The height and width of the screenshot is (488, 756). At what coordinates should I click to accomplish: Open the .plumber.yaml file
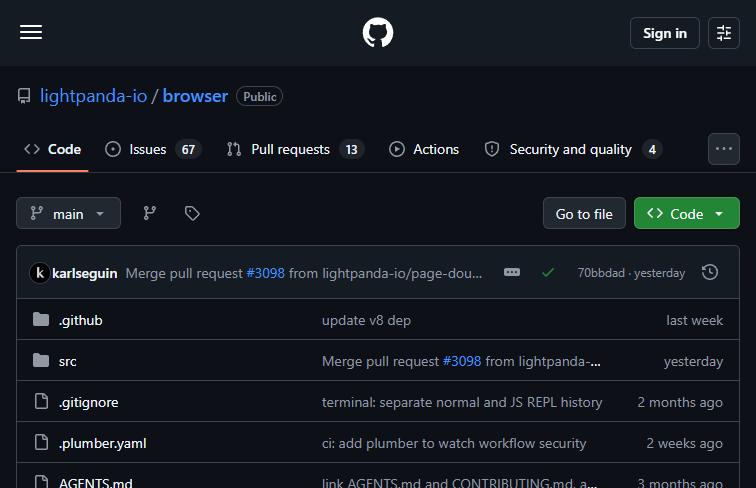click(x=103, y=443)
